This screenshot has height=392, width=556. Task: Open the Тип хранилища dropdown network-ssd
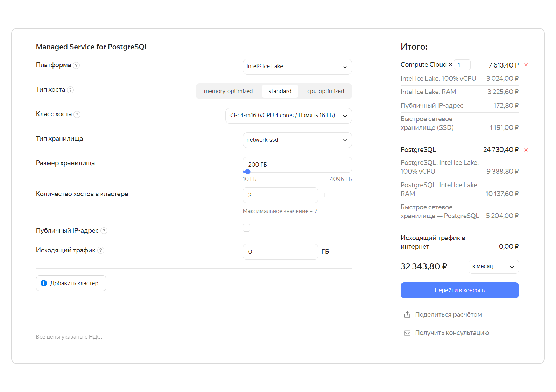[x=297, y=140]
